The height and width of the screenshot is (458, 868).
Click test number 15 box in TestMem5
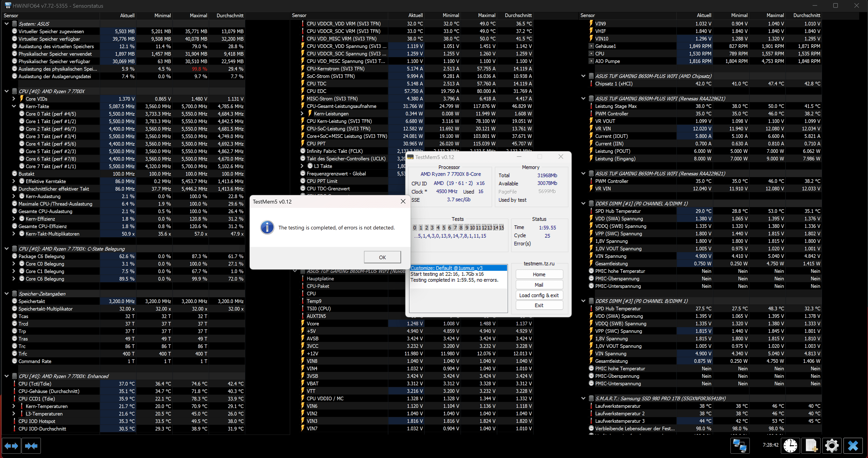(501, 228)
